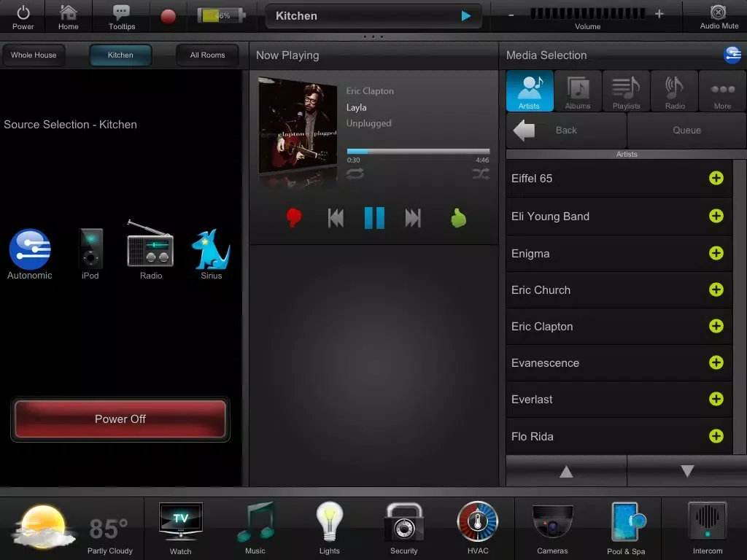Select the Eric Clapton artist row
The image size is (747, 560).
(x=619, y=327)
